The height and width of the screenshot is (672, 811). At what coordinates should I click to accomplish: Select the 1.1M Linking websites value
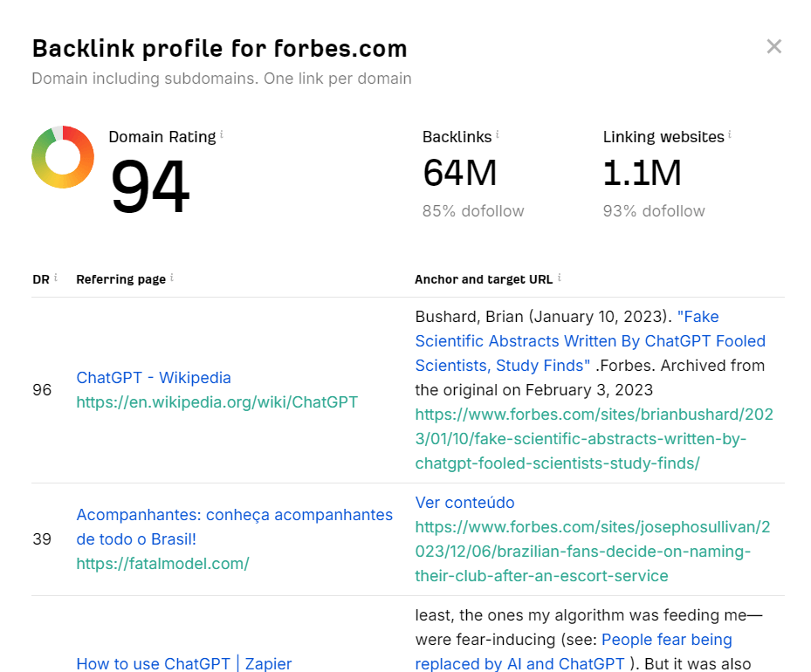(x=642, y=173)
